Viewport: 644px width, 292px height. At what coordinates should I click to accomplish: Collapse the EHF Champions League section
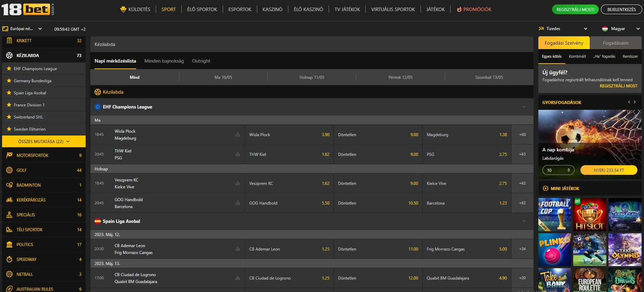[524, 107]
